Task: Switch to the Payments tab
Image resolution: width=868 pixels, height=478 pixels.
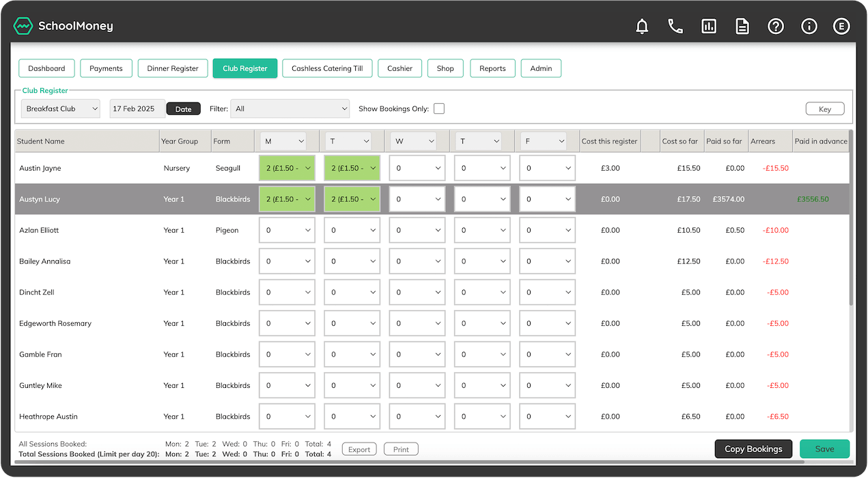Action: 106,68
